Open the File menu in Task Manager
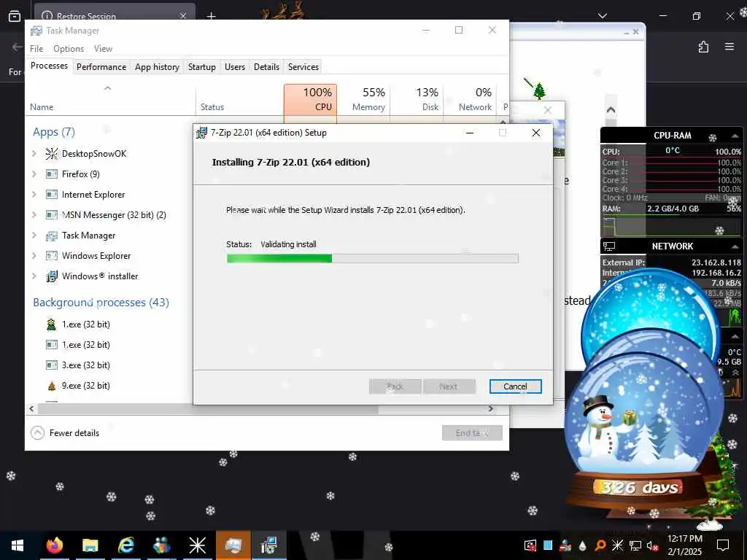This screenshot has width=747, height=560. (x=36, y=49)
